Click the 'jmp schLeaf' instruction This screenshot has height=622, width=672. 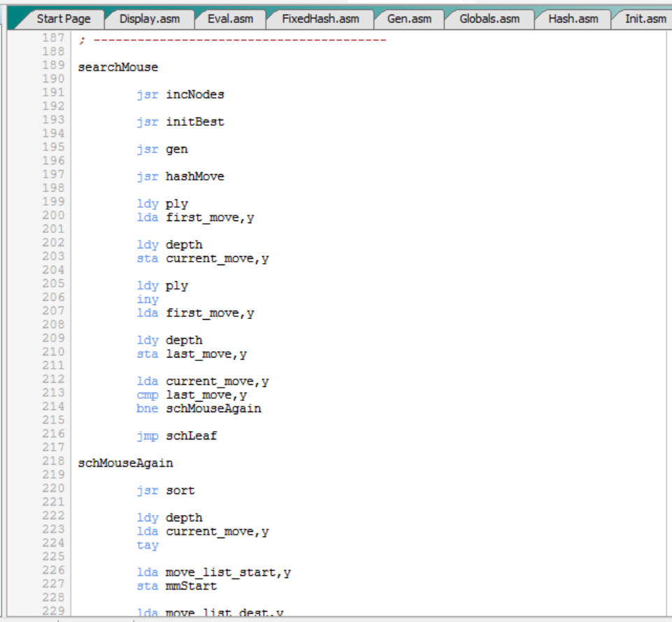pos(177,436)
